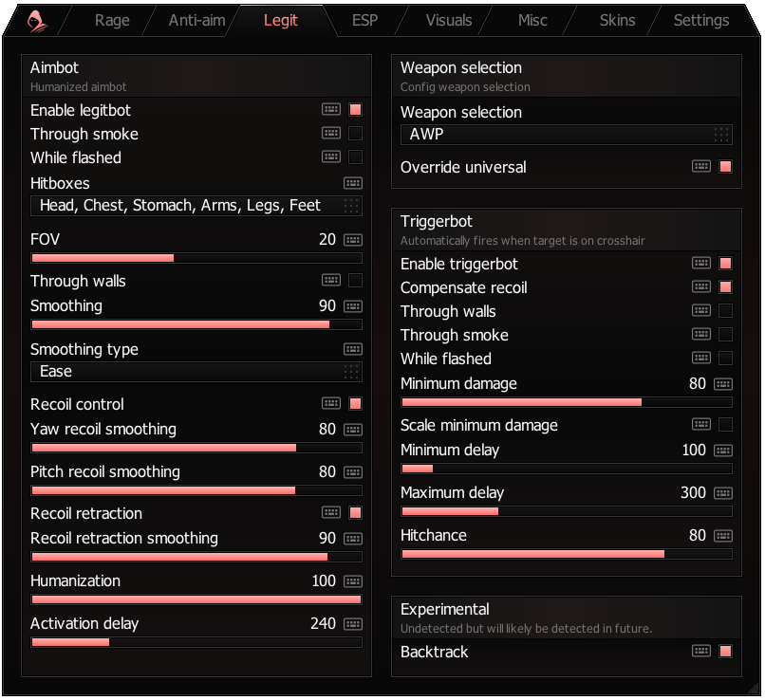Click the keybind icon next to Backtrack

pyautogui.click(x=700, y=652)
